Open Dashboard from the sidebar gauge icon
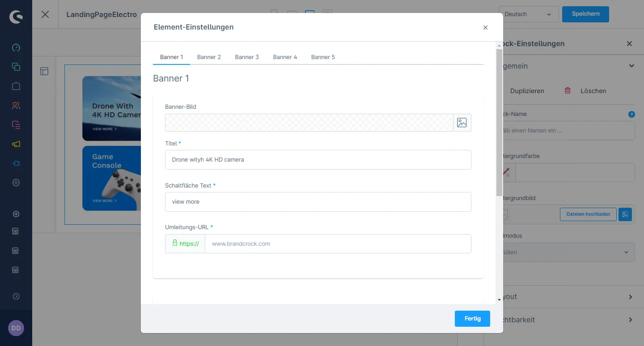 click(16, 48)
